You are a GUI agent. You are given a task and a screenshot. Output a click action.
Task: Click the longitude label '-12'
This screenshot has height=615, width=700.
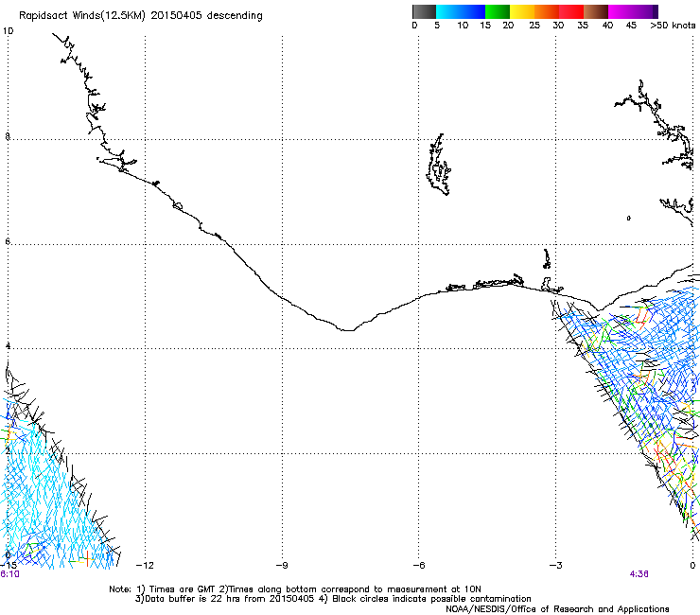(145, 566)
